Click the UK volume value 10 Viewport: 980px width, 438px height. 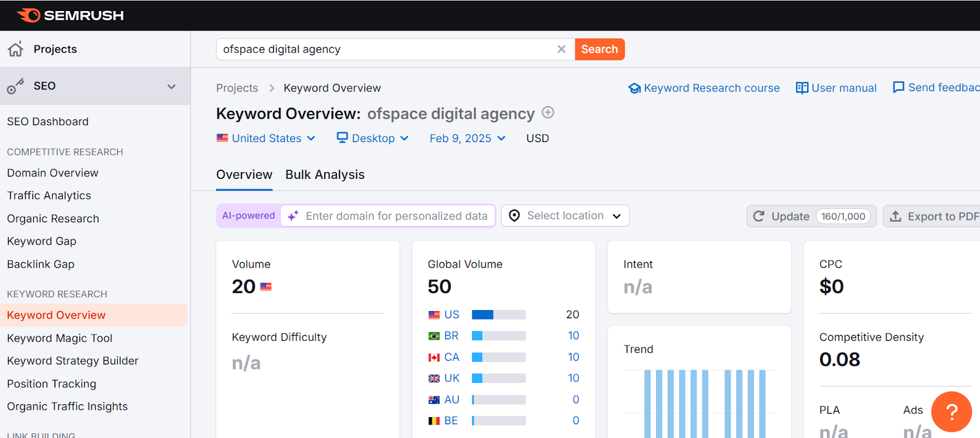click(573, 378)
